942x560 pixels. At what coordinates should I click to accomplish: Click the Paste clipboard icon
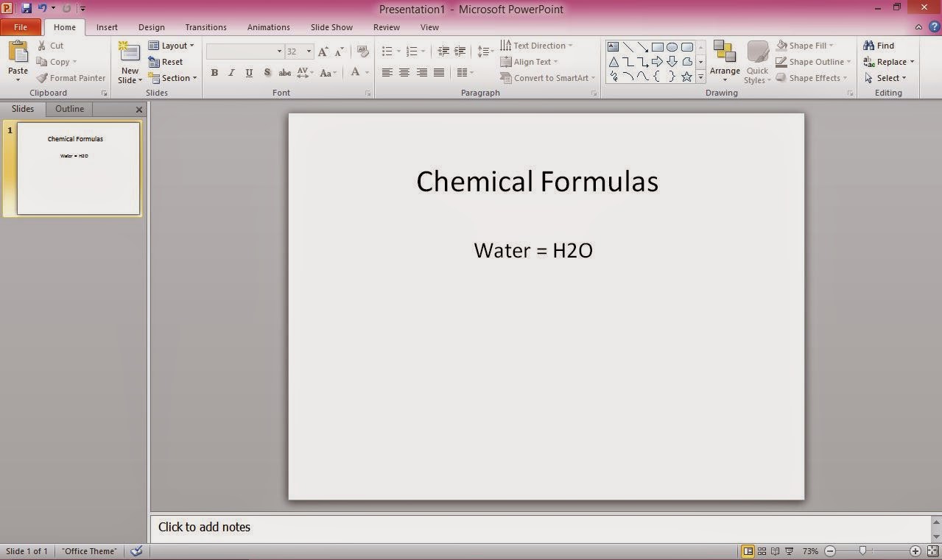[18, 53]
